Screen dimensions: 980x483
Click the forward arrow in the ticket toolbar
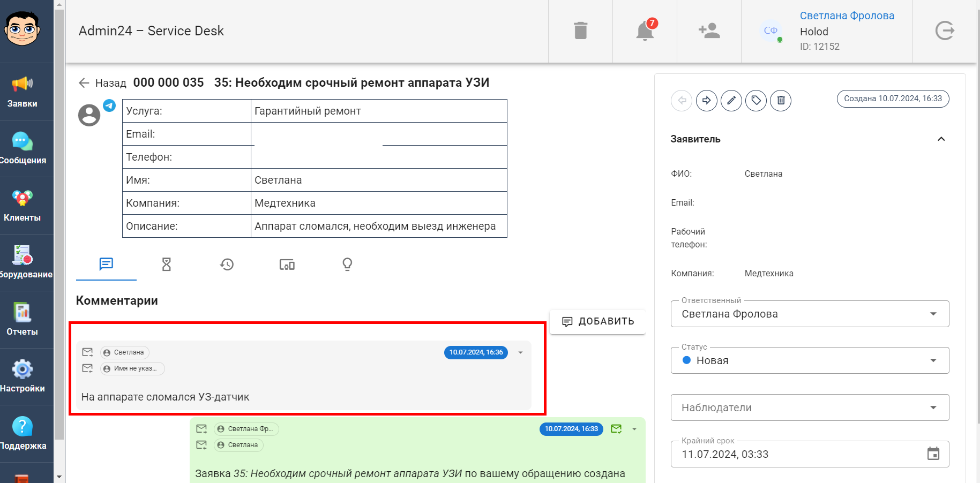(x=707, y=100)
